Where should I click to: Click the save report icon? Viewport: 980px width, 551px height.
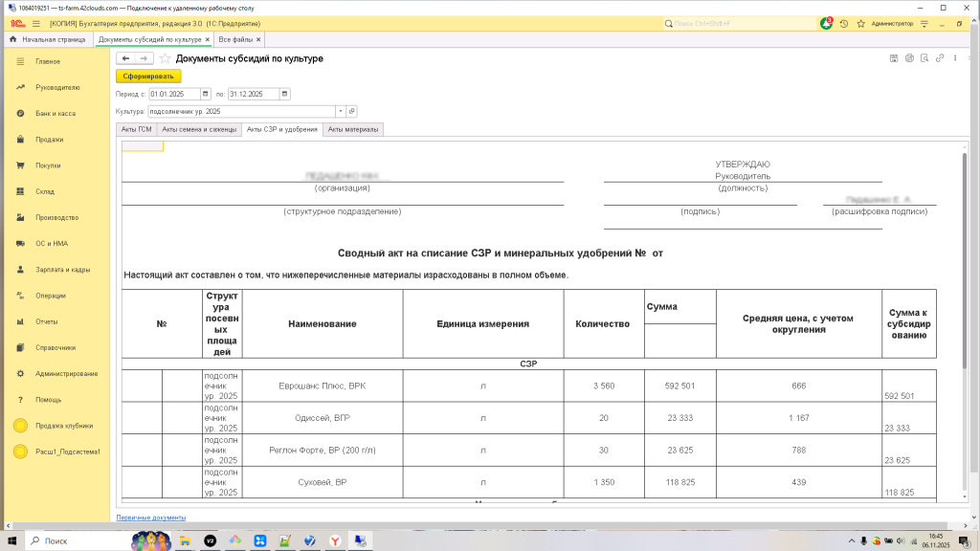coord(894,58)
